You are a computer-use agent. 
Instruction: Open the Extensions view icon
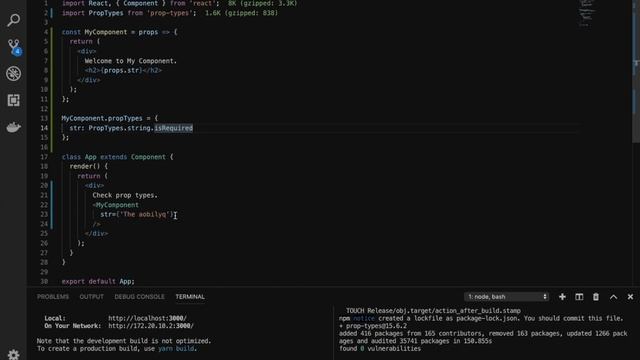(13, 100)
